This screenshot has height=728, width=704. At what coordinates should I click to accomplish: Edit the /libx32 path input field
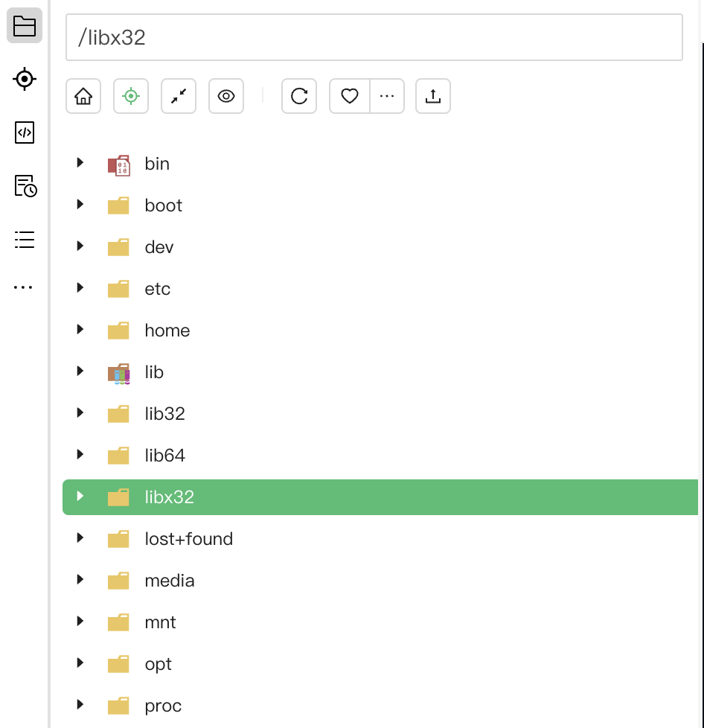pos(374,37)
